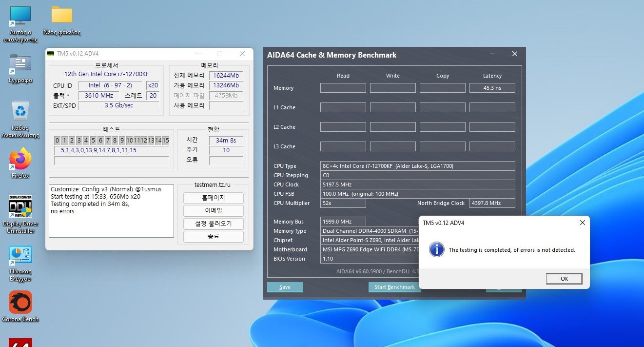Click the 34m 8s elapsed time field
This screenshot has height=347, width=644.
(x=226, y=141)
